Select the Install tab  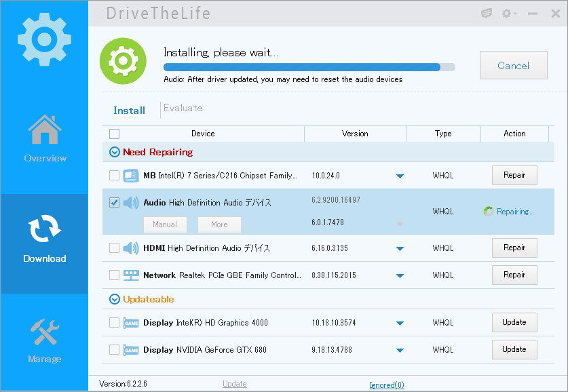129,110
